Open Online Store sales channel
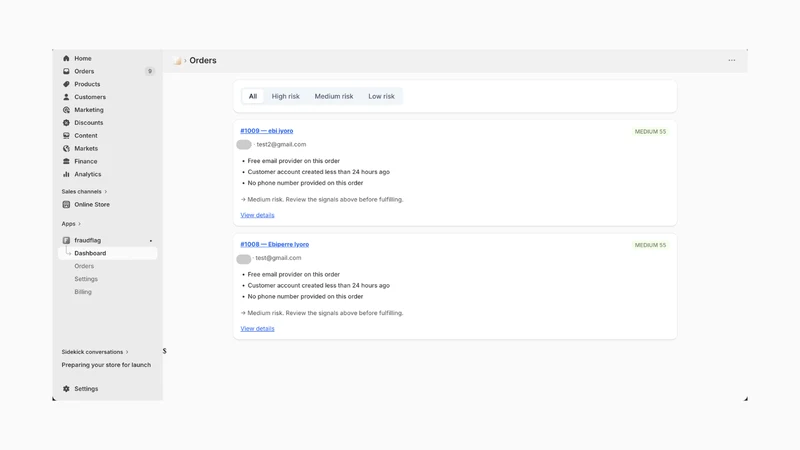Viewport: 800px width, 450px height. click(x=92, y=205)
